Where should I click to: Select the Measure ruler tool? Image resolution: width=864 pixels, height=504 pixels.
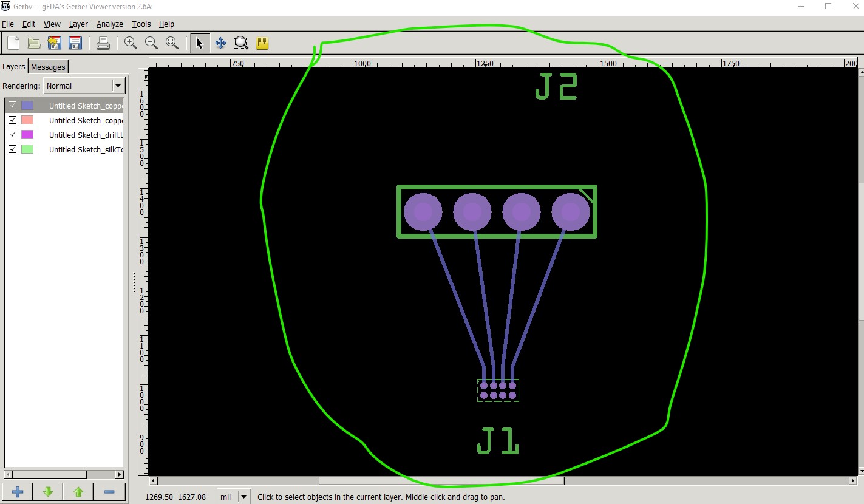[262, 43]
